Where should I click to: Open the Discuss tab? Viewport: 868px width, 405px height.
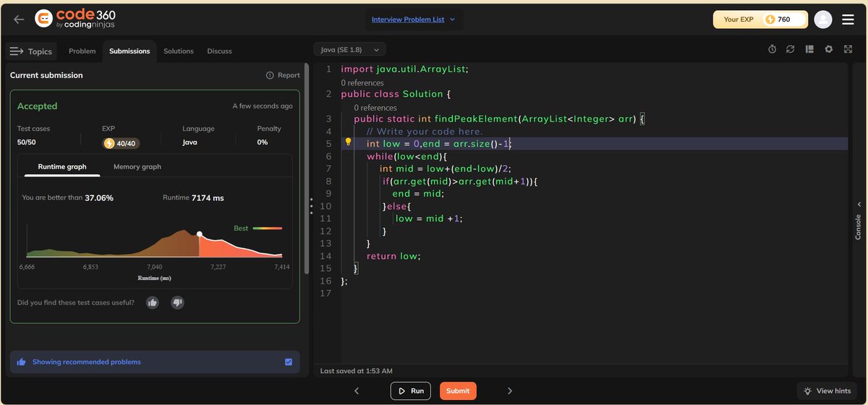(x=220, y=51)
